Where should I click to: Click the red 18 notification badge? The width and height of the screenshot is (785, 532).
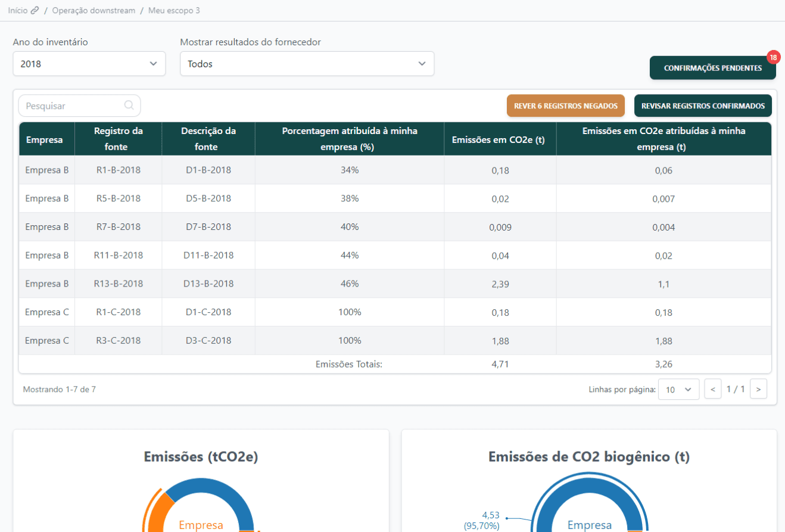pyautogui.click(x=773, y=57)
